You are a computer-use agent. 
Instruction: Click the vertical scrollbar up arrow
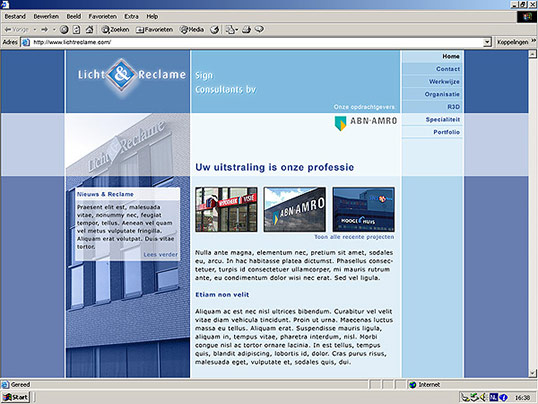click(x=532, y=54)
